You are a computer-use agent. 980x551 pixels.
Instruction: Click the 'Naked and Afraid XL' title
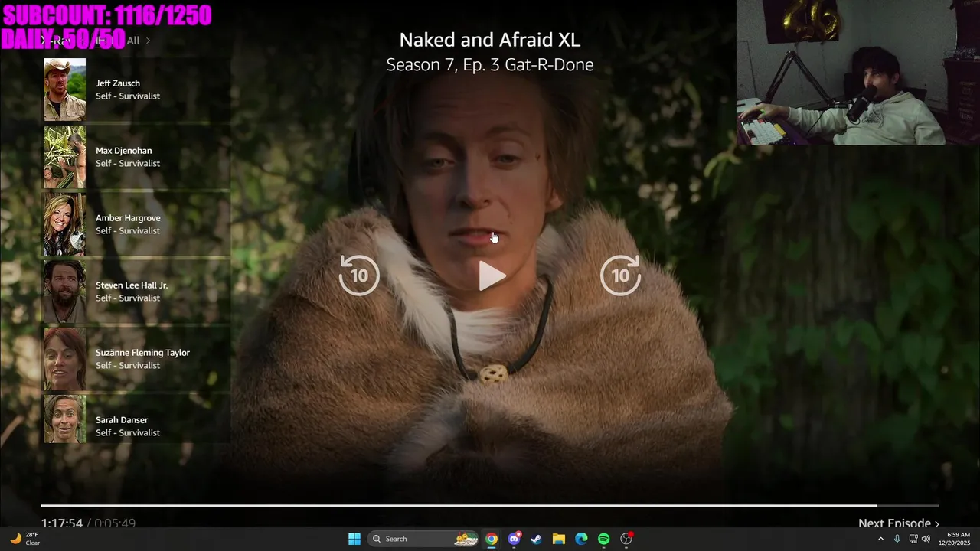[x=490, y=40]
